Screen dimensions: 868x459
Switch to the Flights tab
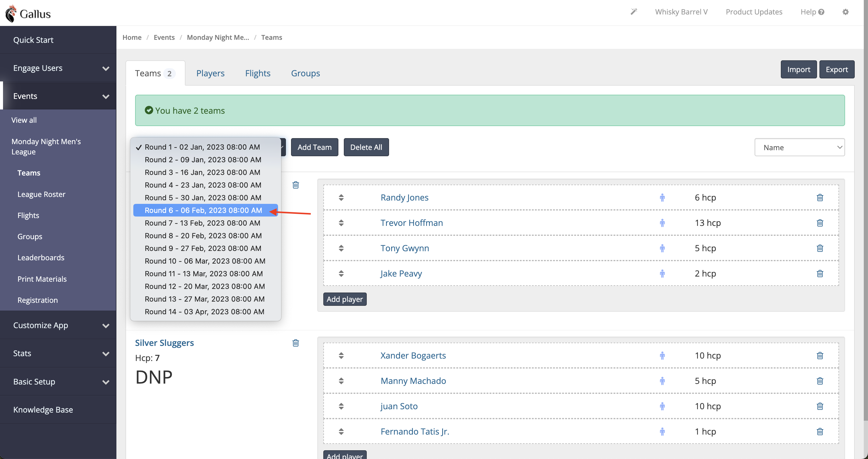[x=258, y=73]
